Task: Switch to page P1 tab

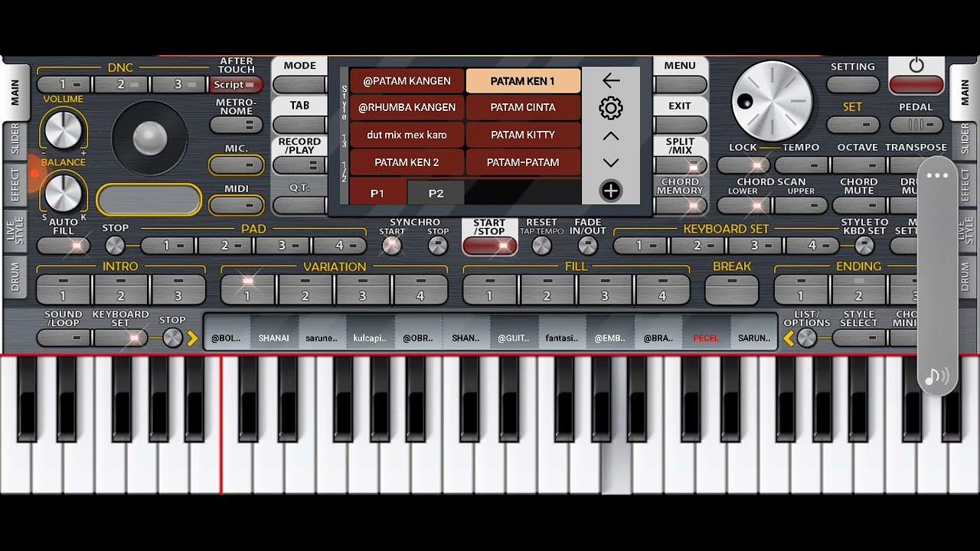Action: coord(377,194)
